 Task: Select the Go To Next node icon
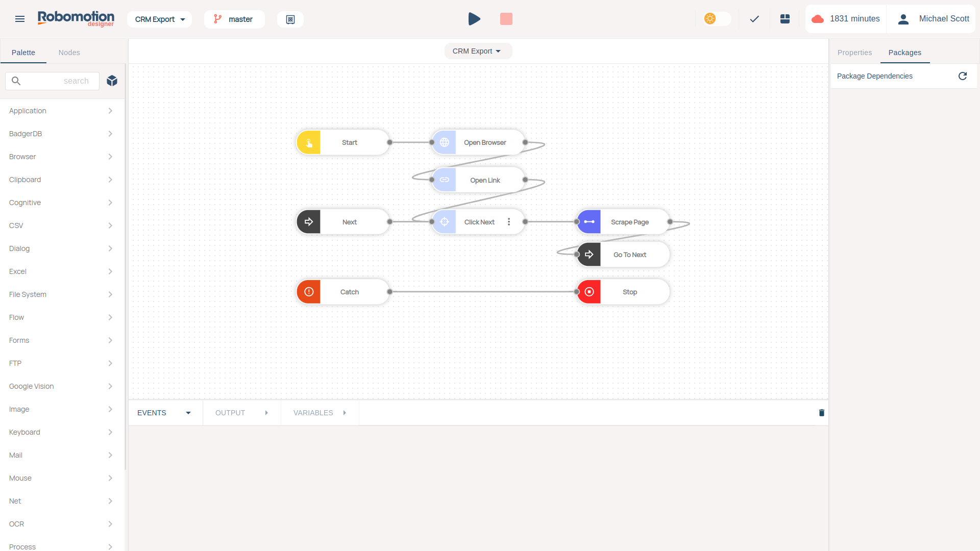(589, 255)
